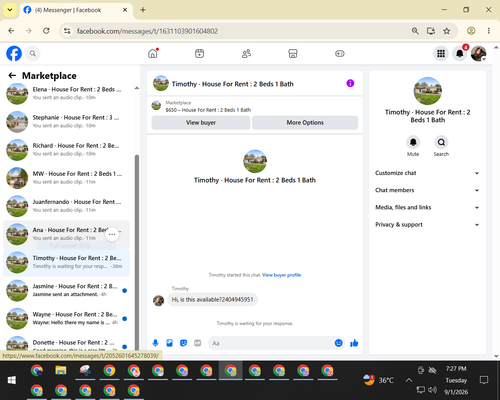Screen dimensions: 500x400
Task: Open the Windows Start menu
Action: tap(12, 380)
